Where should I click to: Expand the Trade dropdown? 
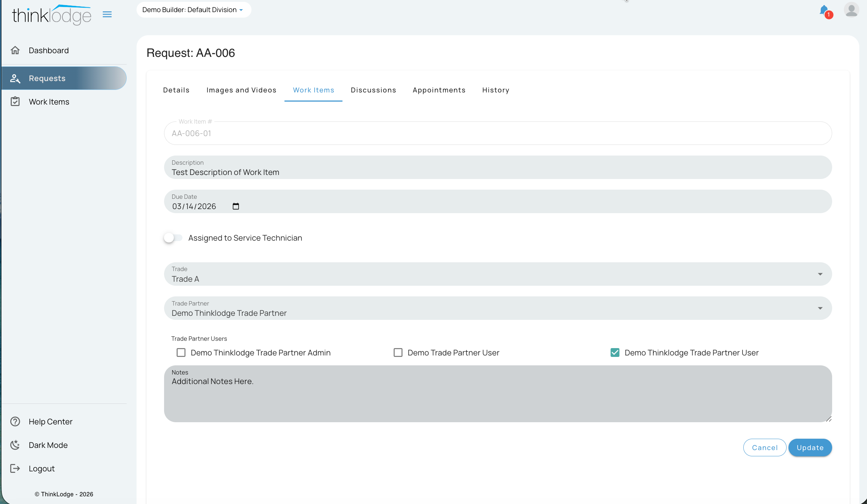pos(498,274)
